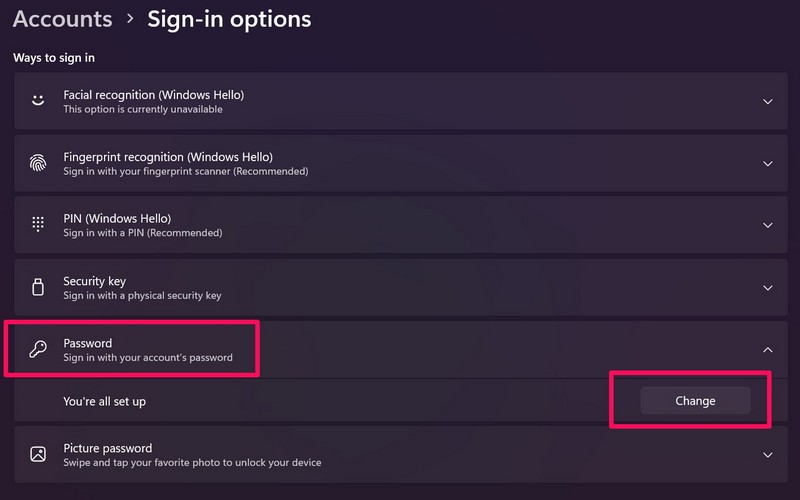The width and height of the screenshot is (800, 500).
Task: Open the Picture password option title
Action: click(x=107, y=448)
